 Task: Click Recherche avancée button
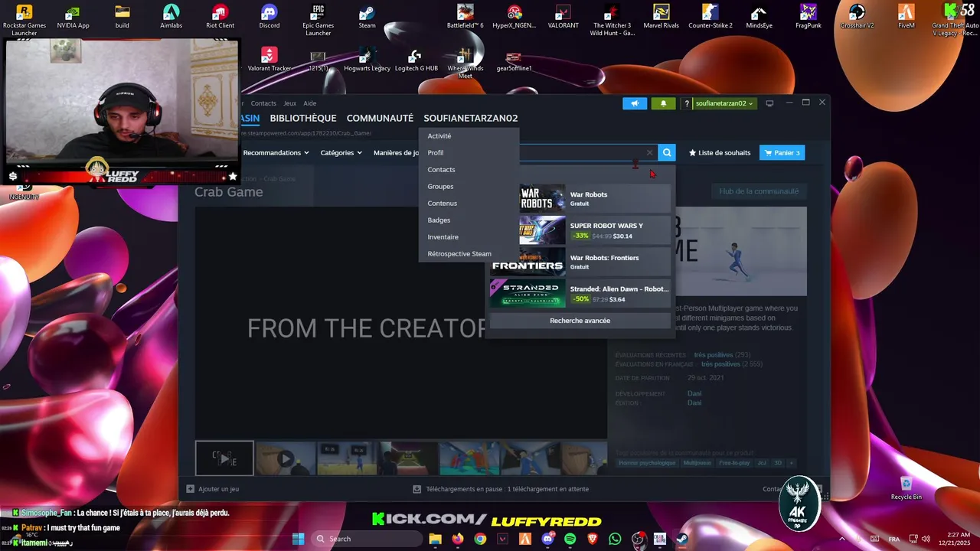tap(580, 321)
